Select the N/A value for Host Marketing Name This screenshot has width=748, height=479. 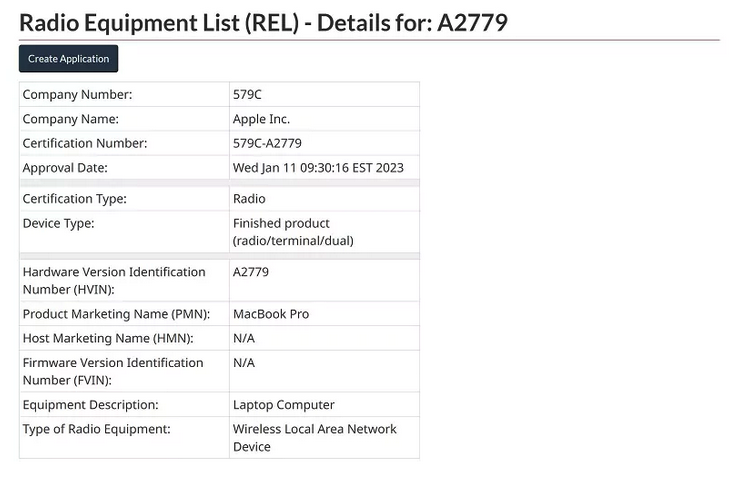(x=244, y=338)
